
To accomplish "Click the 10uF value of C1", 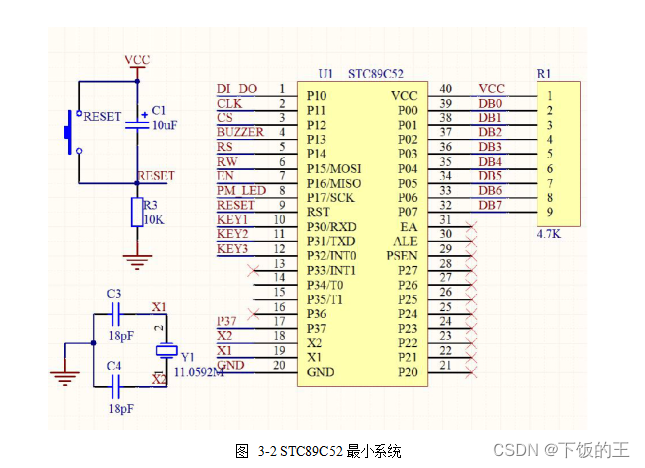I will 165,125.
